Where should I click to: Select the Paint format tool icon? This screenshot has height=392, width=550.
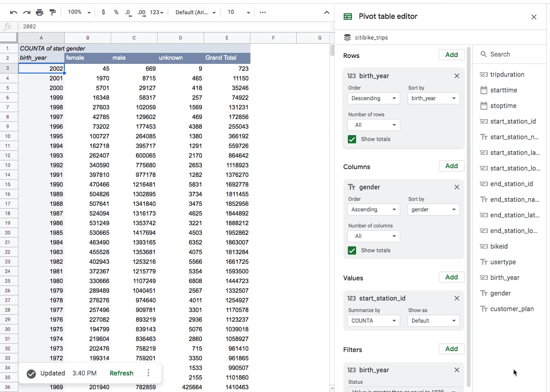[x=52, y=12]
